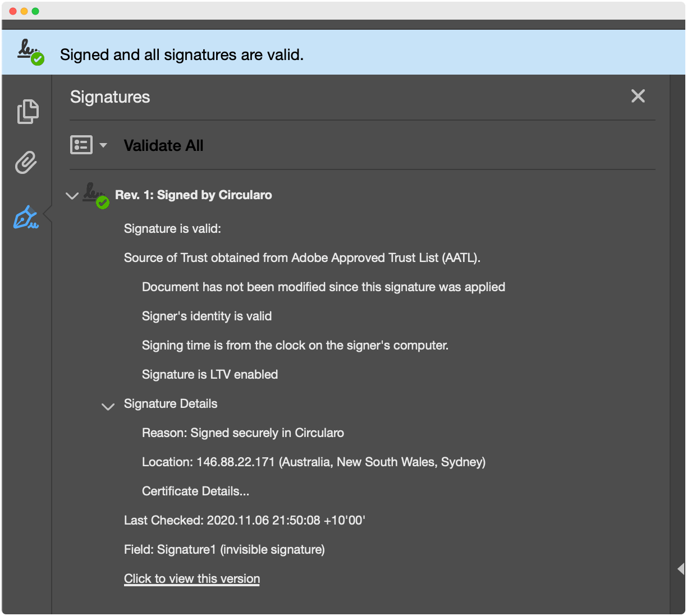Select the 'Rev. 1: Signed by Circularo' item

coord(193,195)
